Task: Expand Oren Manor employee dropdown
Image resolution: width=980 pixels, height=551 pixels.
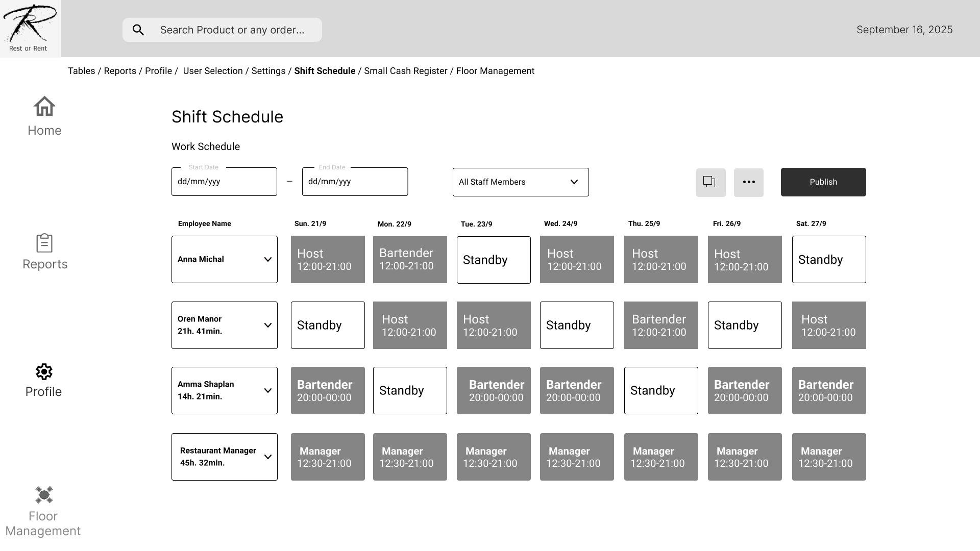Action: pos(267,325)
